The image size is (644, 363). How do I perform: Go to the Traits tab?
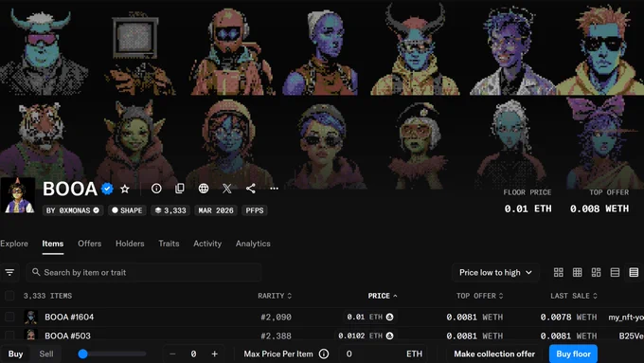[169, 244]
